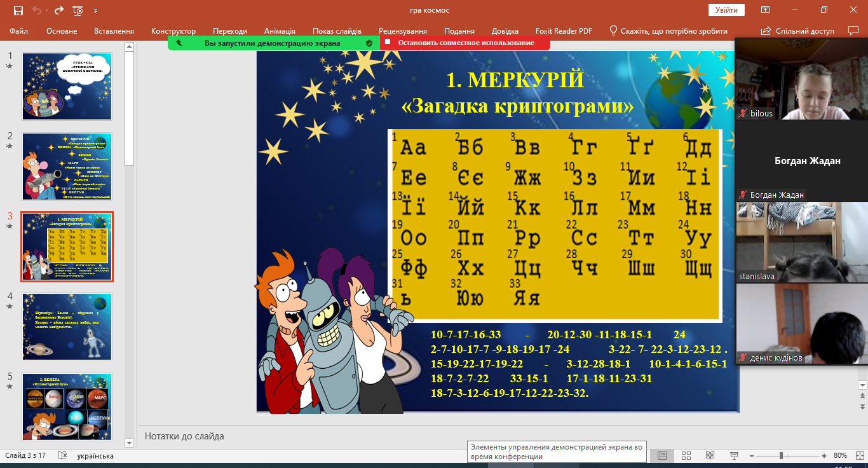
Task: Open the Comments speech bubble icon
Action: [x=853, y=31]
